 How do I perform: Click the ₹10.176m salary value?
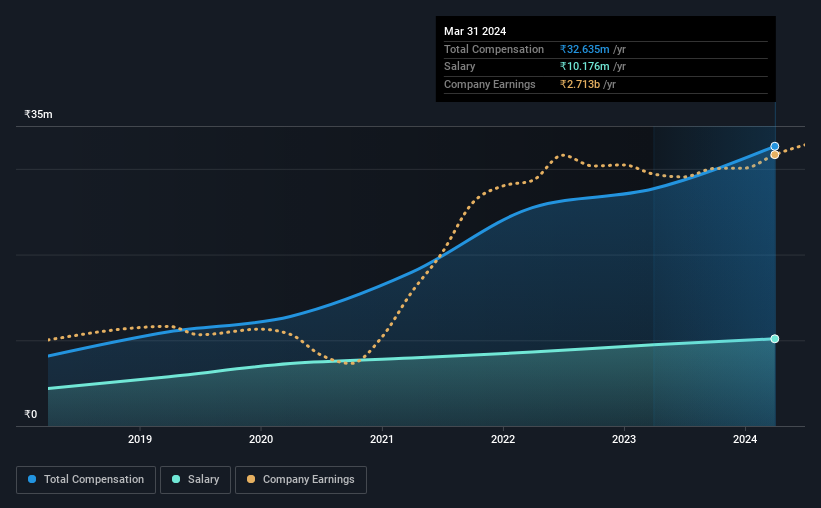[584, 67]
